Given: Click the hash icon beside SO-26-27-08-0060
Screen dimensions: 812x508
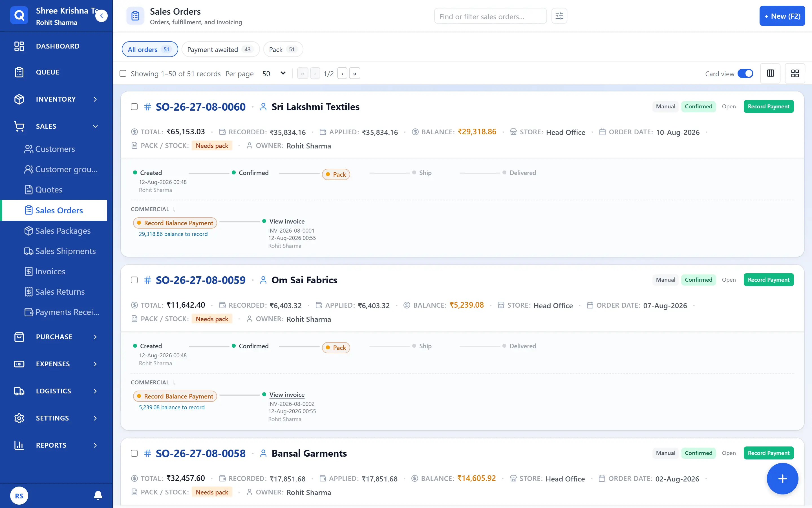Looking at the screenshot, I should click(x=148, y=107).
